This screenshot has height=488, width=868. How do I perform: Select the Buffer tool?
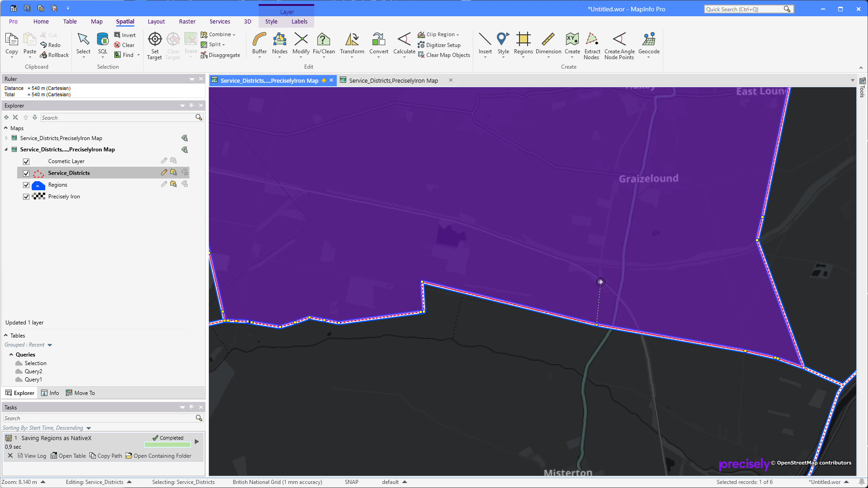[259, 44]
